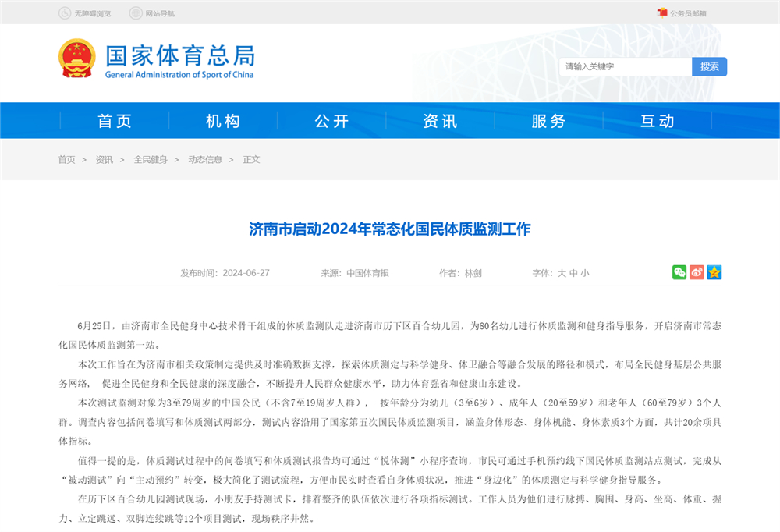Image resolution: width=780 pixels, height=532 pixels.
Task: Open 网站导航 site navigation
Action: [x=152, y=13]
